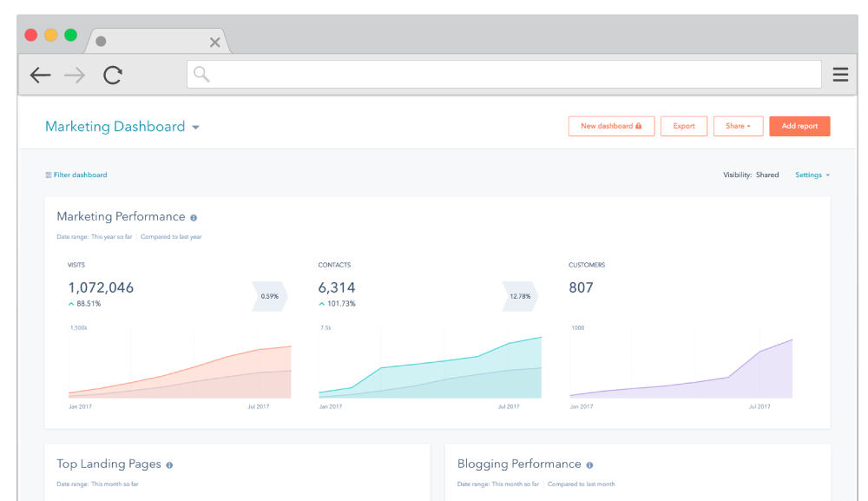Click the VISITS column label
The width and height of the screenshot is (868, 501).
pos(76,265)
